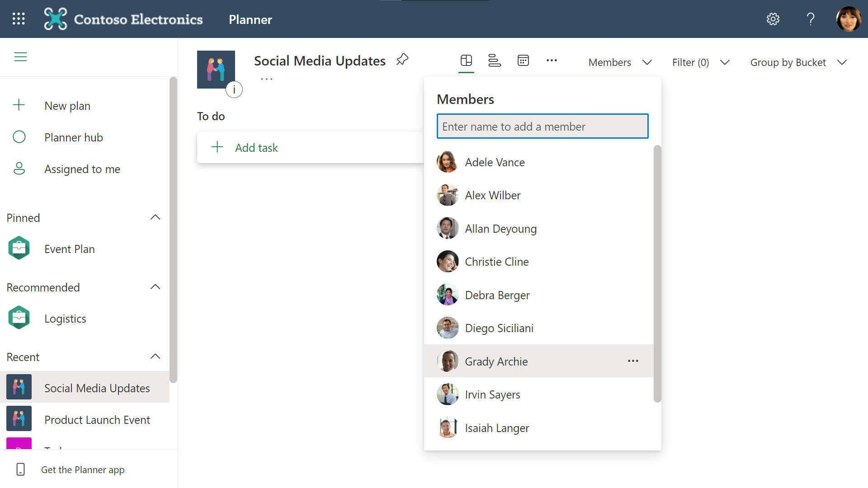Open the settings gear

click(x=773, y=19)
